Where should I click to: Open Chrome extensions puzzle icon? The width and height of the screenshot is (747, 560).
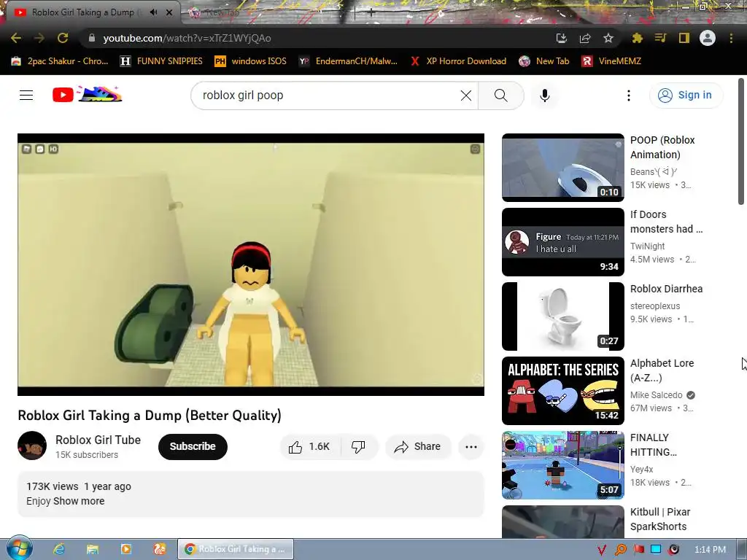pos(637,38)
